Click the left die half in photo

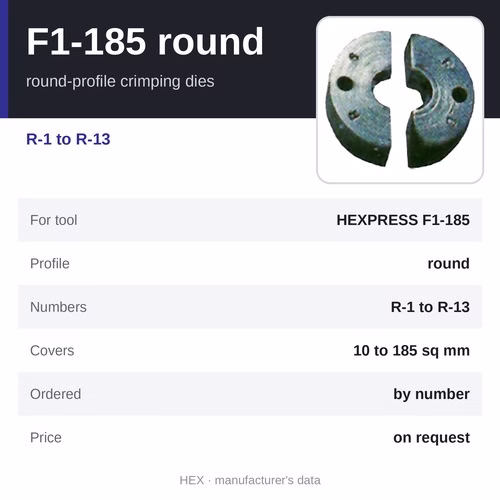tap(358, 98)
